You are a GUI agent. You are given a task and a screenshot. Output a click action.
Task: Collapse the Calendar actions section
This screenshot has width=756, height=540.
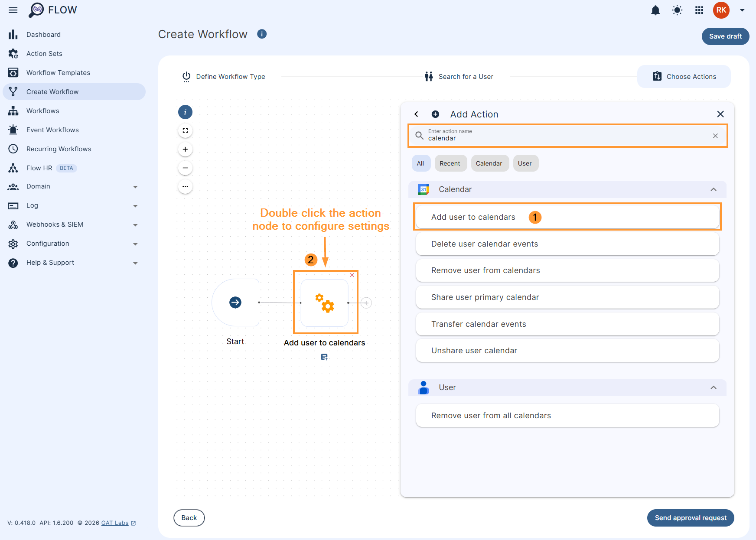[713, 189]
